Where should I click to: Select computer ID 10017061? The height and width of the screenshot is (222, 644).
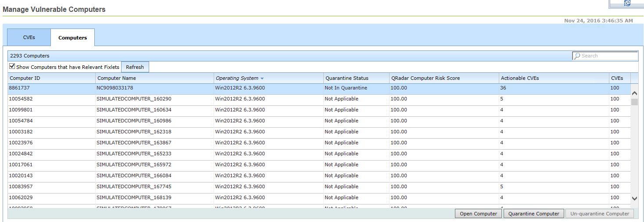point(21,165)
